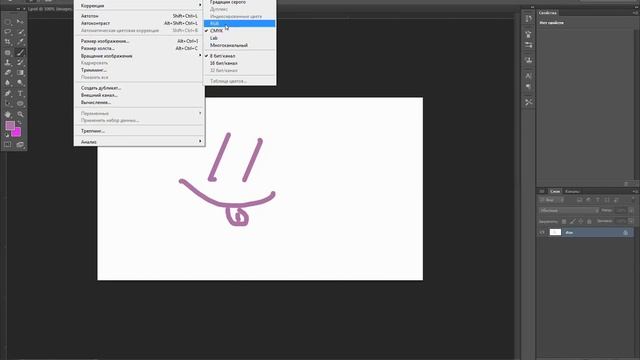Screen dimensions: 640x360
Task: Open the Paragraph panel icon
Action: 529,87
